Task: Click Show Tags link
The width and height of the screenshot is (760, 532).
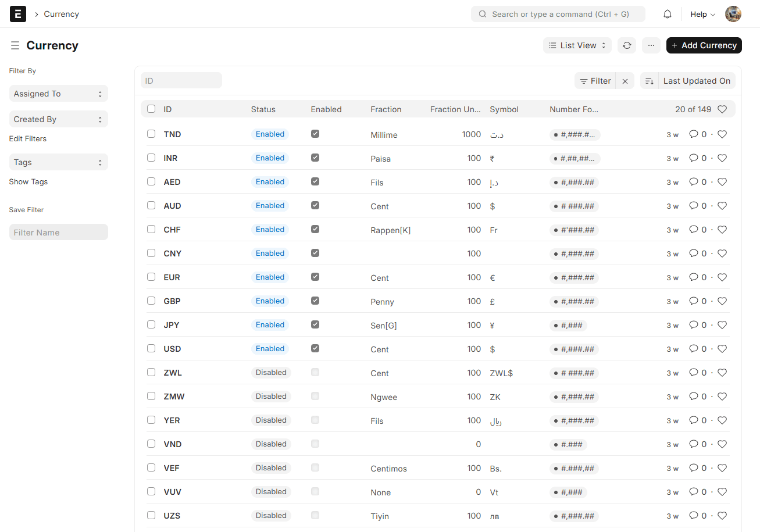Action: [x=28, y=182]
